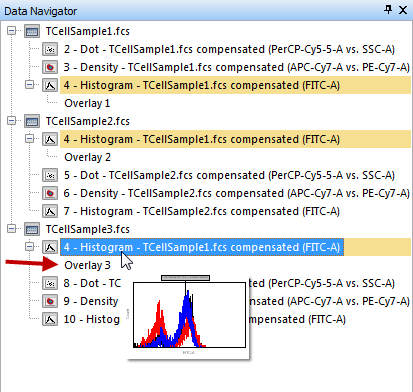Pin the Data Navigator panel
This screenshot has height=392, width=413.
point(388,10)
